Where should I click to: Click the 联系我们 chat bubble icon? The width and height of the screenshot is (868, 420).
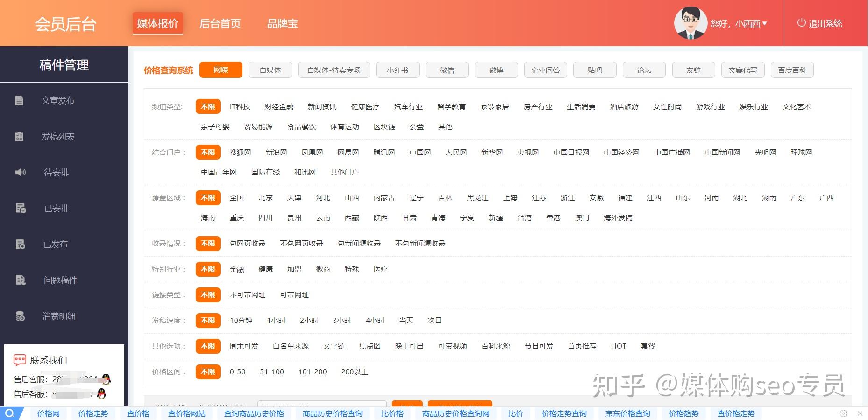tap(20, 360)
